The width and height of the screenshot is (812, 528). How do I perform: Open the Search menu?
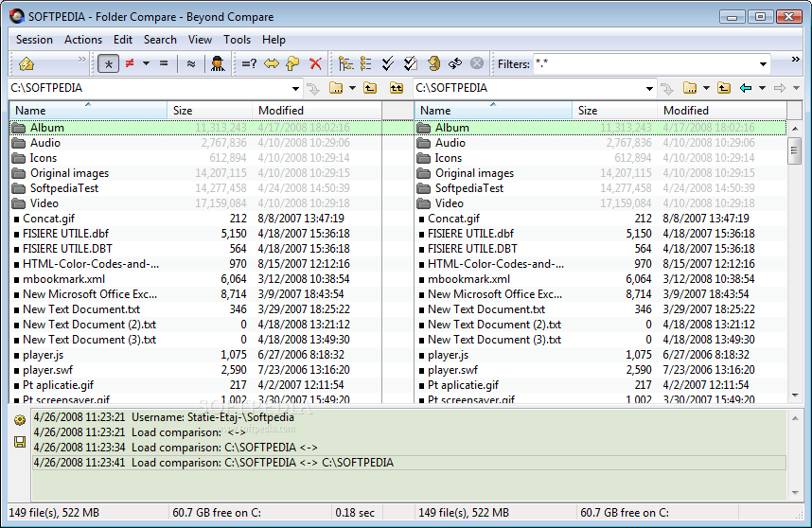[x=160, y=40]
